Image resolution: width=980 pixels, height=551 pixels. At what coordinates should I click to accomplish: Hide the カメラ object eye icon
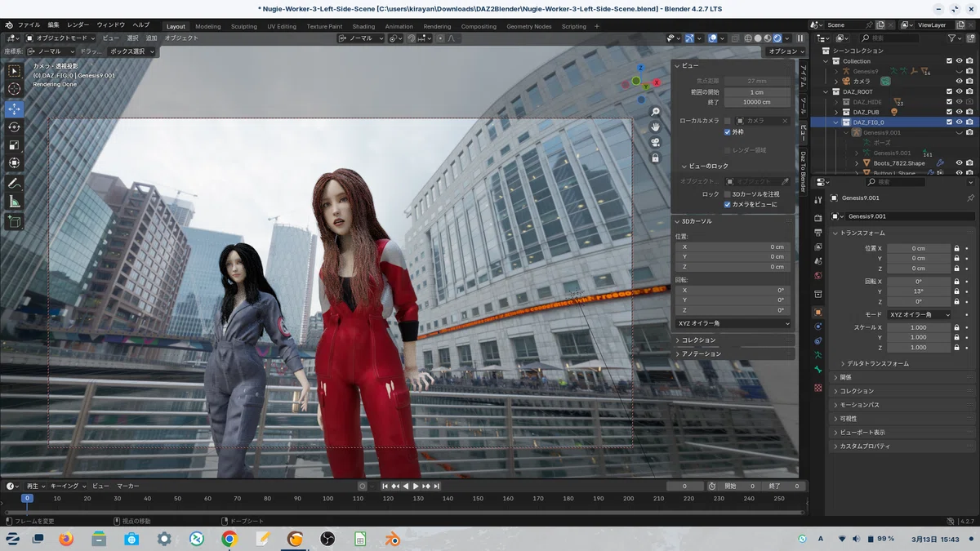point(959,82)
